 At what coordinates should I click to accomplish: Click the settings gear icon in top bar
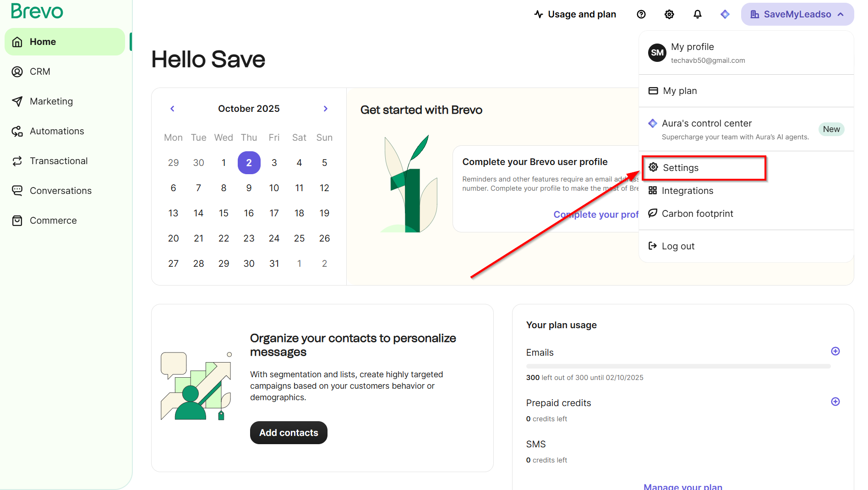point(669,14)
